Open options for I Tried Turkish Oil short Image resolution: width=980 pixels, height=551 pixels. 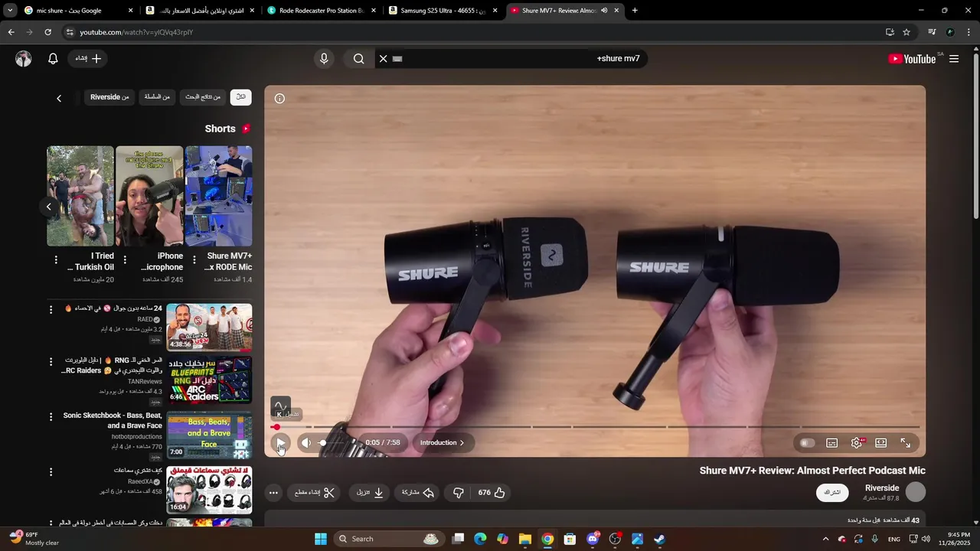pos(56,260)
